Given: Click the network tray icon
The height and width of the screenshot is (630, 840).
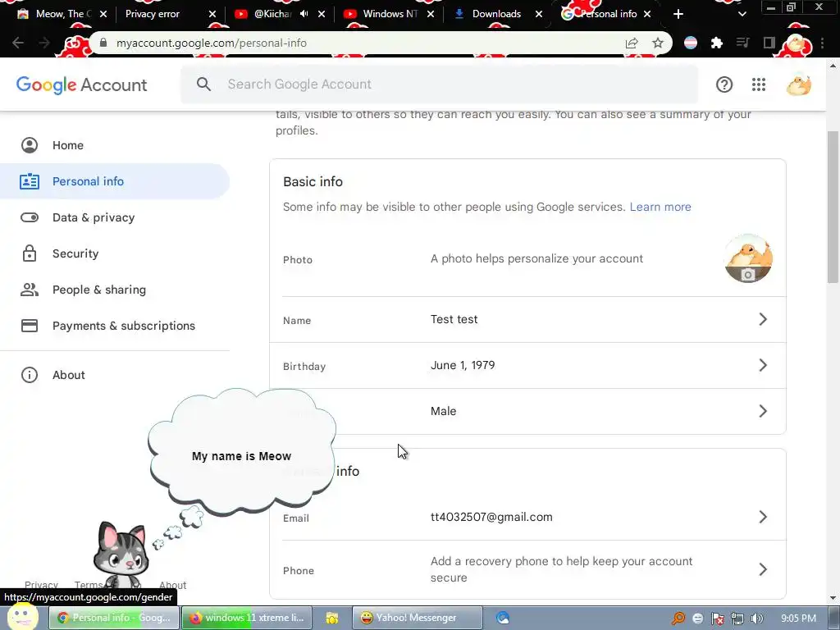Looking at the screenshot, I should coord(737,619).
